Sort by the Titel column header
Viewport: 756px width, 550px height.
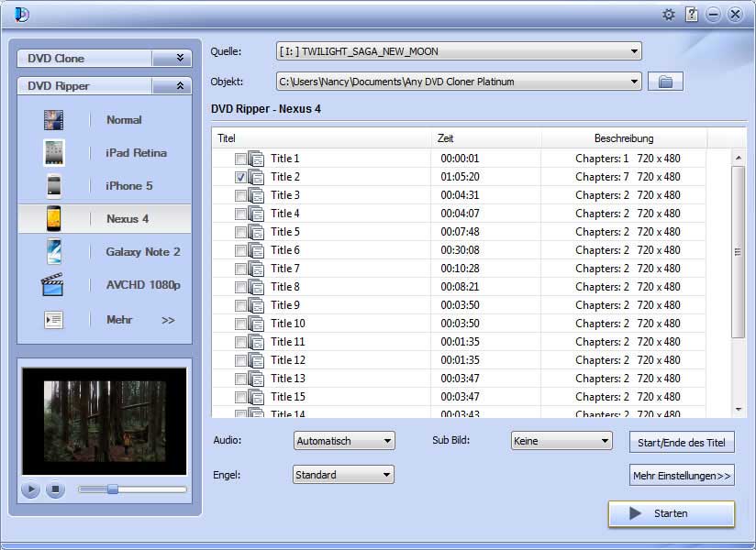coord(321,138)
